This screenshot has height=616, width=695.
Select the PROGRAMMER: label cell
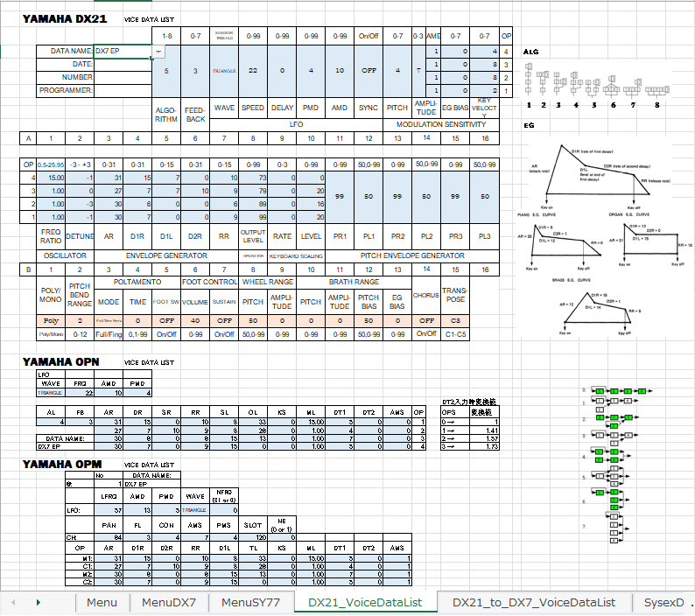65,90
